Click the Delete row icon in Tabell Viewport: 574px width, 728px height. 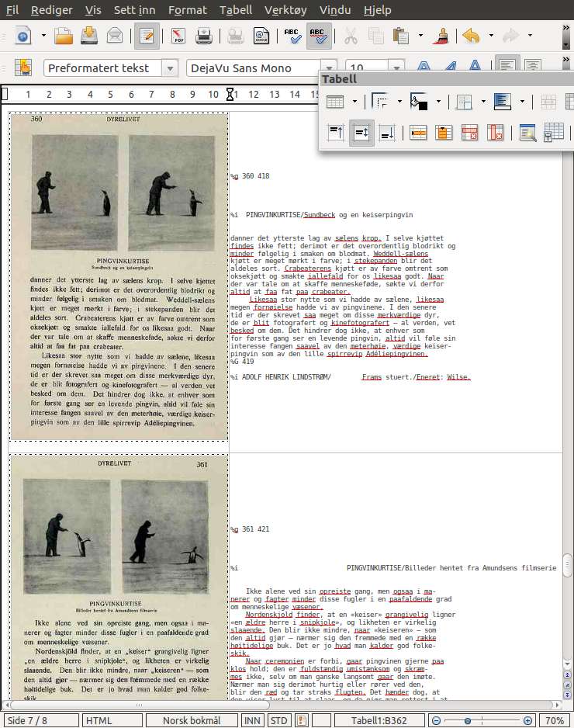pos(469,133)
